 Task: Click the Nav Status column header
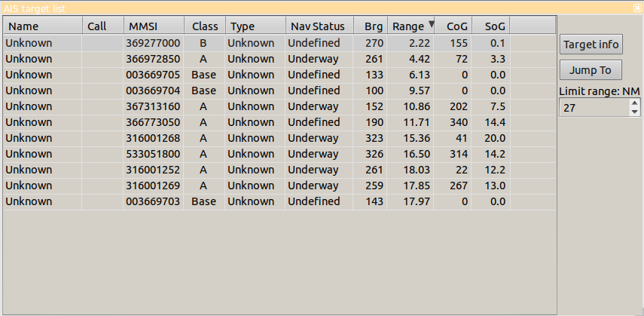[319, 26]
